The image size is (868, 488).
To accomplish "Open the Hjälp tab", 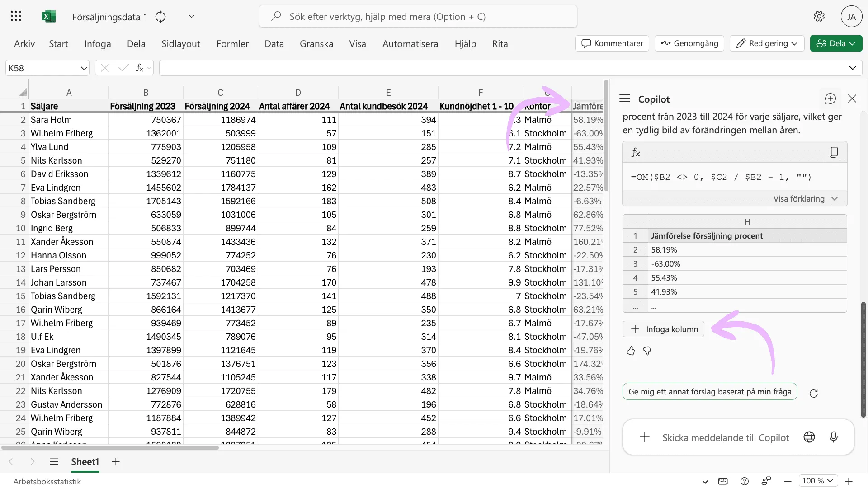I will 465,43.
